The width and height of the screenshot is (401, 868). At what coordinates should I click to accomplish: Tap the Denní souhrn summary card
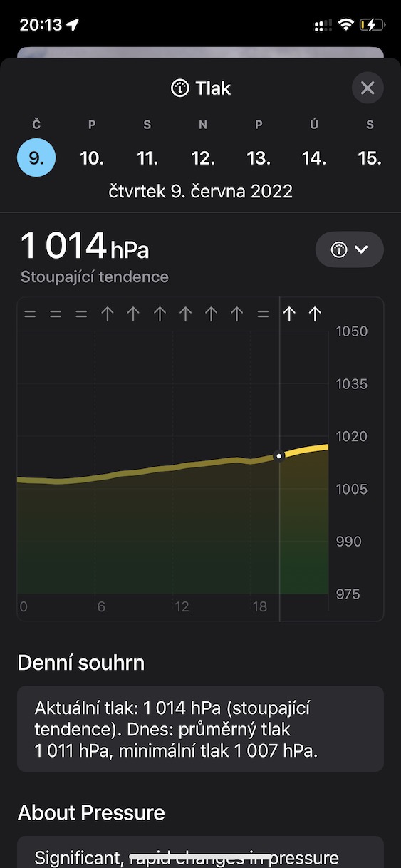tap(200, 729)
